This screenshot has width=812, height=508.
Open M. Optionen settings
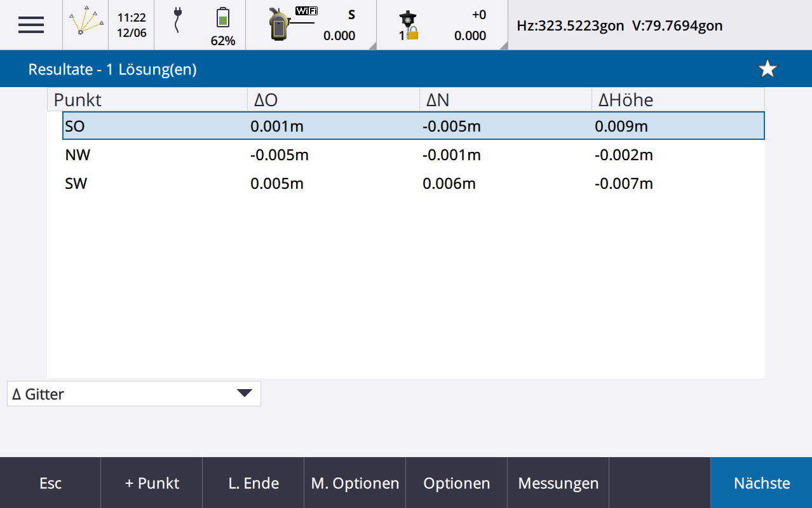click(355, 483)
